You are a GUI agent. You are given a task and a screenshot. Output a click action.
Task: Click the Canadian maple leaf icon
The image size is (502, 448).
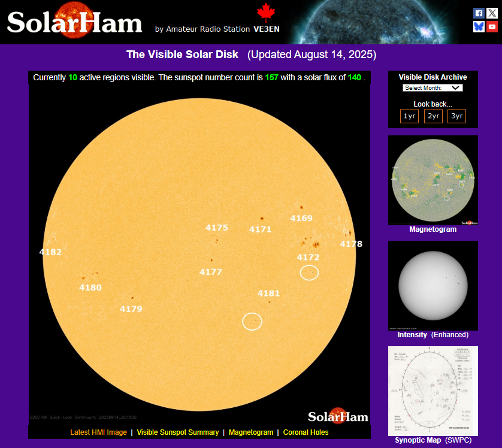coord(265,13)
